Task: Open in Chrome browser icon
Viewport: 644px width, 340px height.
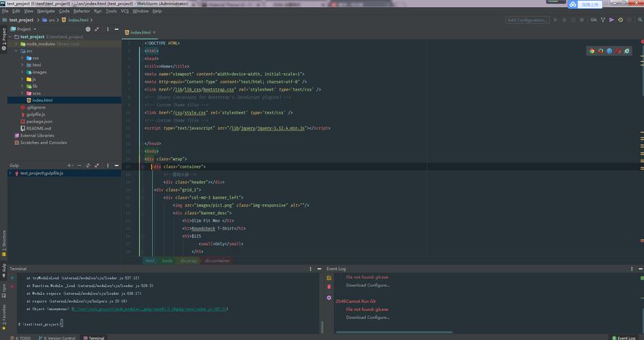Action: (x=592, y=51)
